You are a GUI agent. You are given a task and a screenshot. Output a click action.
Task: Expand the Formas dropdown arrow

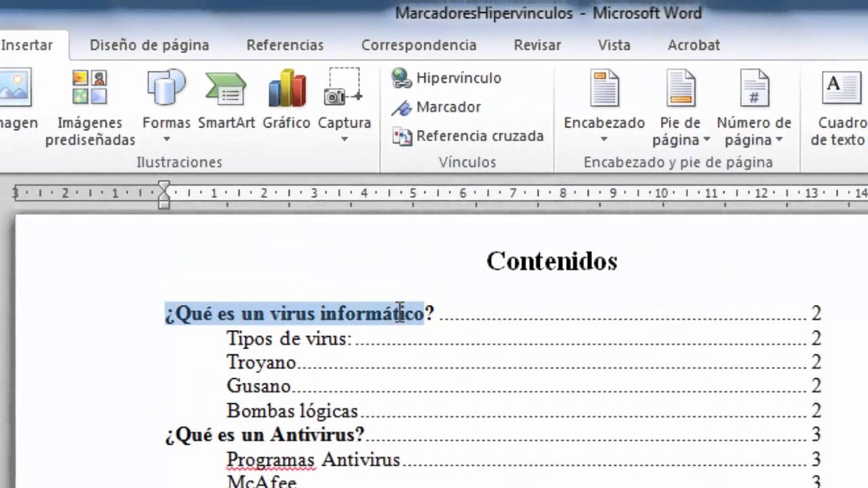coord(166,140)
